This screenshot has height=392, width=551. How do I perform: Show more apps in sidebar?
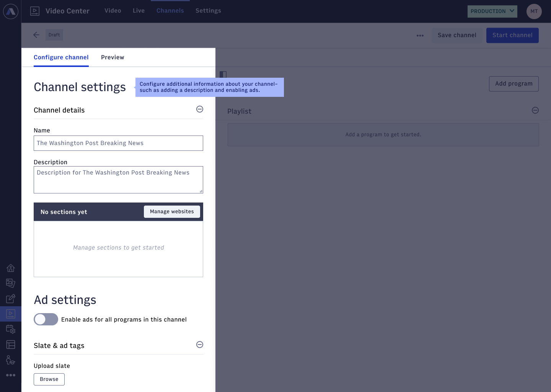11,375
